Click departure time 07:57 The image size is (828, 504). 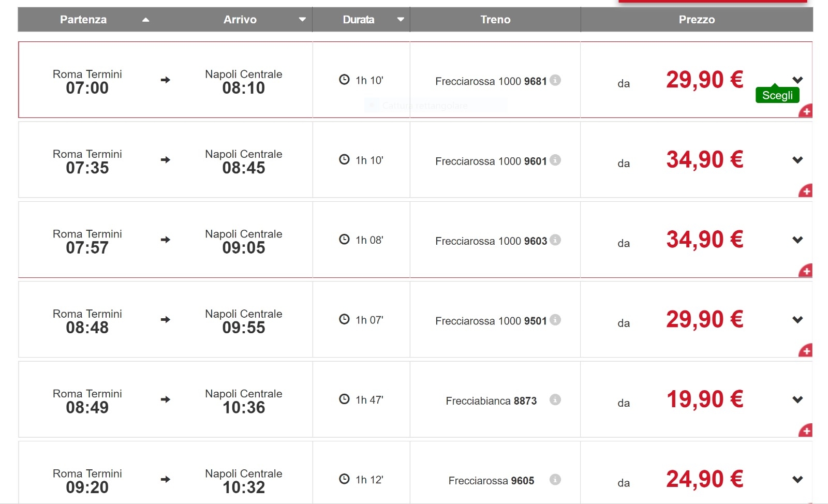coord(87,248)
